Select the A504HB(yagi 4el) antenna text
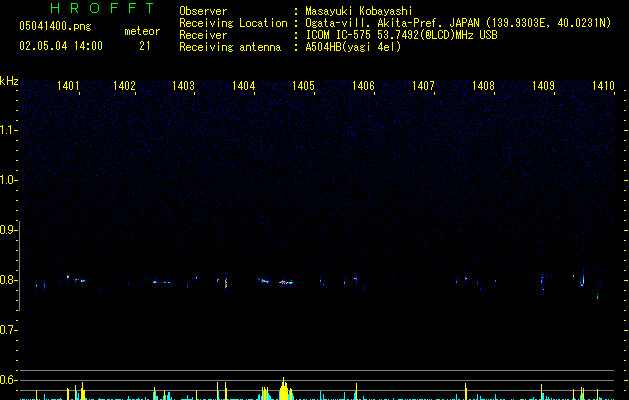The image size is (629, 400). click(x=353, y=47)
